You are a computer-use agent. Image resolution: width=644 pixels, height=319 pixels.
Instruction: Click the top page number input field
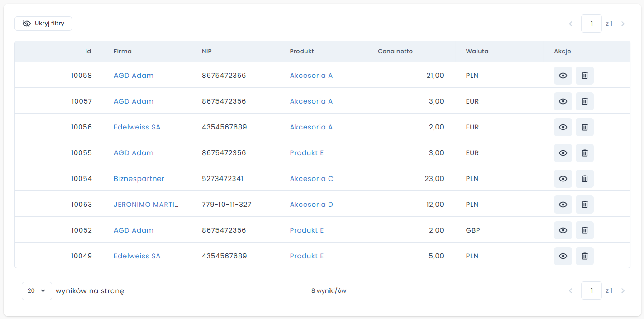pos(591,24)
